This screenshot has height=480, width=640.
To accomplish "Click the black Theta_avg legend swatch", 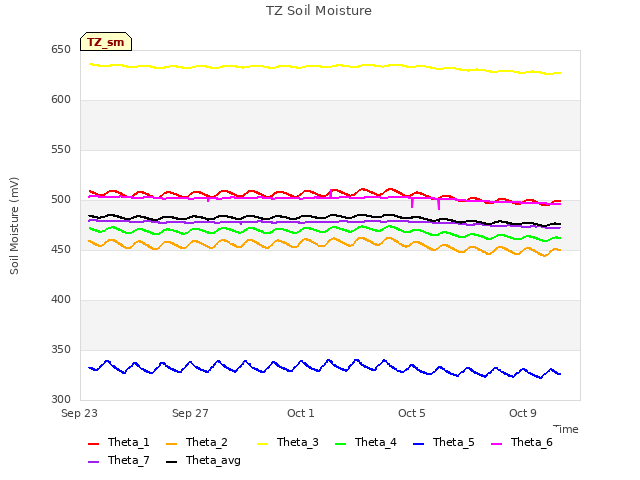I will [171, 461].
